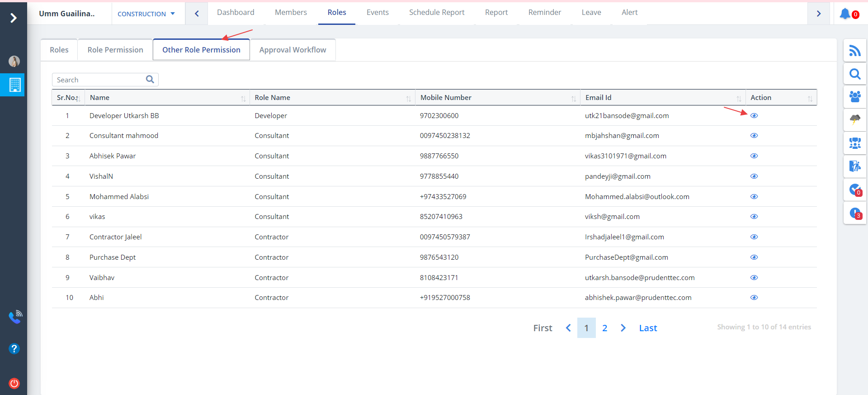868x395 pixels.
Task: Click the red power logout icon
Action: pos(14,383)
